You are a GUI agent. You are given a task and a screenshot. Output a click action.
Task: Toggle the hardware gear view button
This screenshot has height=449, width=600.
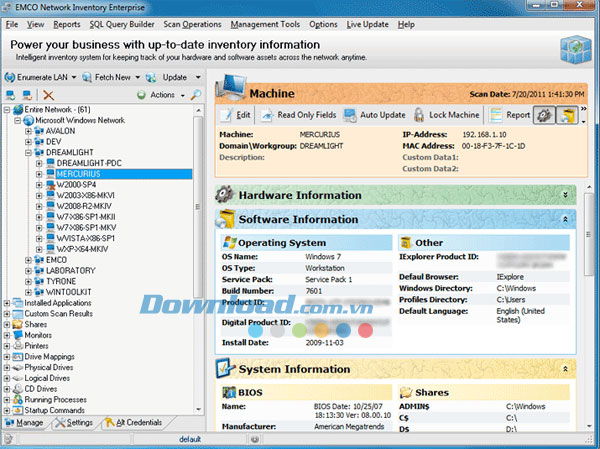tap(544, 115)
